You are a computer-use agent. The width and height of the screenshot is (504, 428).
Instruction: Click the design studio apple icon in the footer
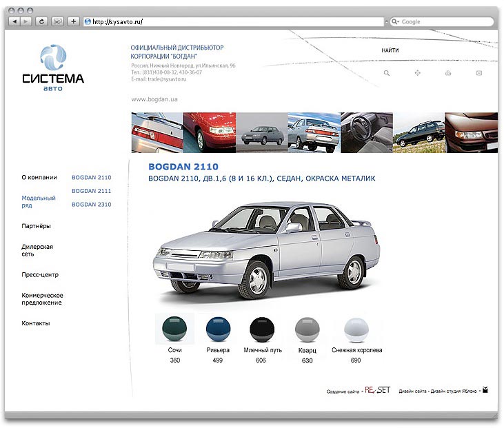tap(485, 390)
